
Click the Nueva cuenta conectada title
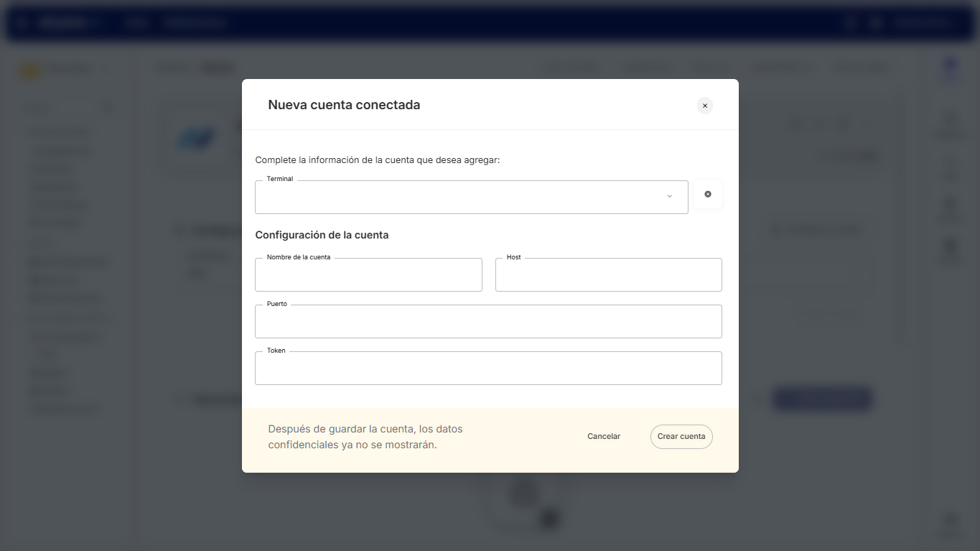[x=344, y=105]
